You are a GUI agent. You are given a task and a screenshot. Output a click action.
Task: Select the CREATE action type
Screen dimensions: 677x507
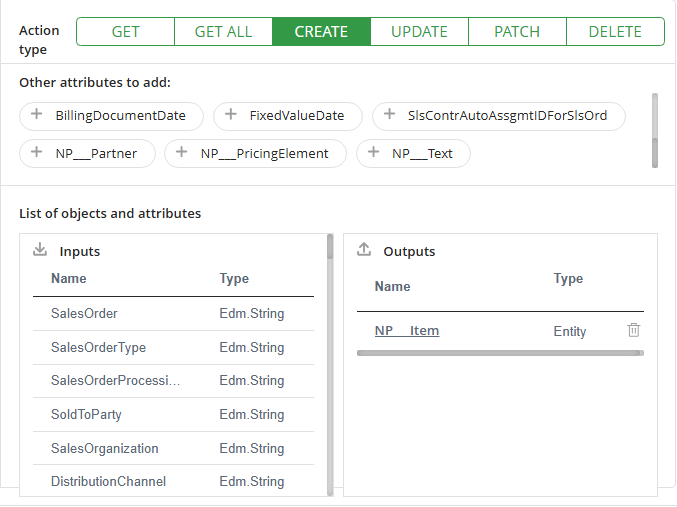click(x=321, y=32)
